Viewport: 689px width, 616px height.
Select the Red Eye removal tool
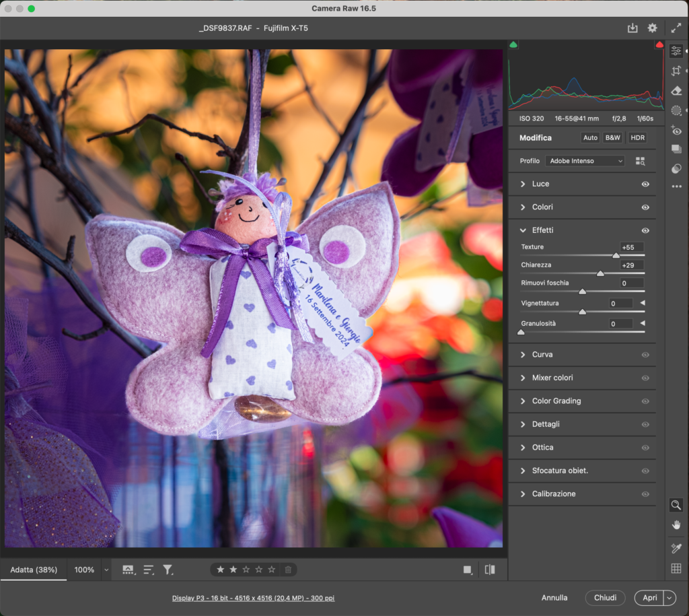(x=676, y=131)
